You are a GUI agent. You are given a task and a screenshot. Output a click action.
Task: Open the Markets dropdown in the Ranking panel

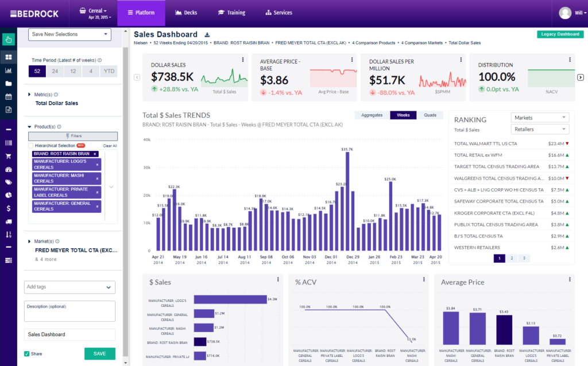(x=539, y=118)
